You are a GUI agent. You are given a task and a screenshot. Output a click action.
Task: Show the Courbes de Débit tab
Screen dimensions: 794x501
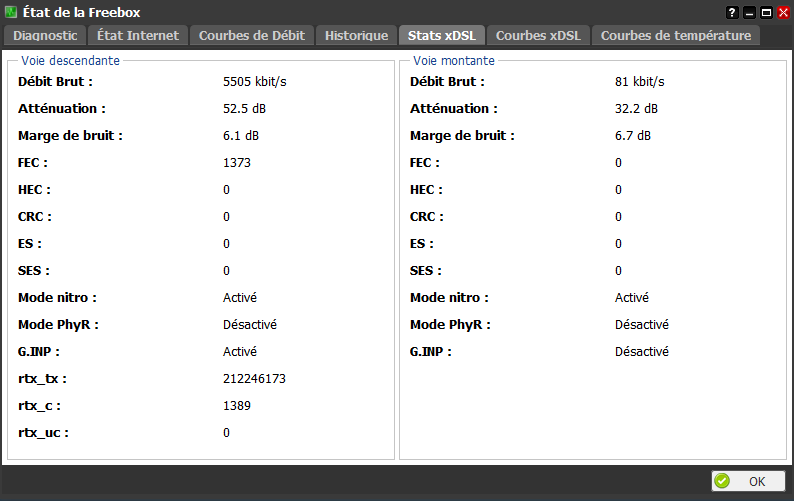click(252, 35)
